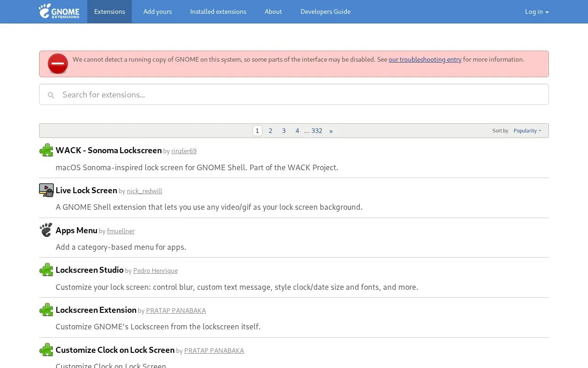Go to page 4 of results
Image resolution: width=588 pixels, height=368 pixels.
[x=297, y=131]
